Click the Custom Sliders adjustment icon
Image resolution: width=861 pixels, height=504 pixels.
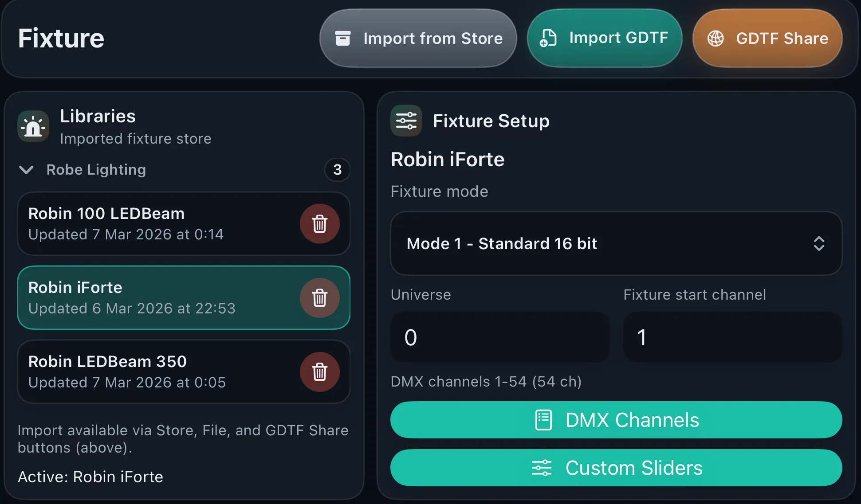[x=542, y=467]
